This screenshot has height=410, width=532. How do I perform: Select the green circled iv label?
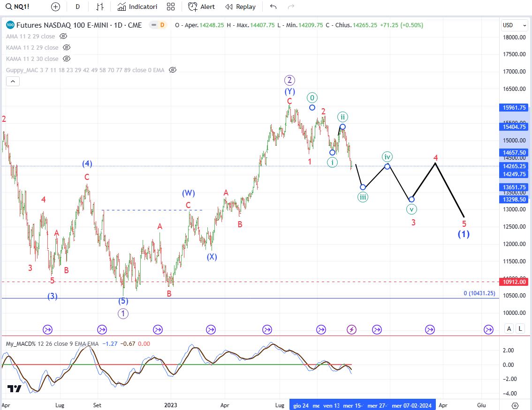click(387, 157)
